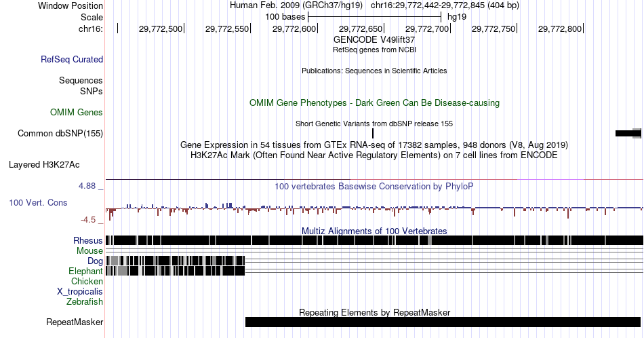Screen dimensions: 644x338
Task: Click the Window Position label
Action: tap(71, 5)
